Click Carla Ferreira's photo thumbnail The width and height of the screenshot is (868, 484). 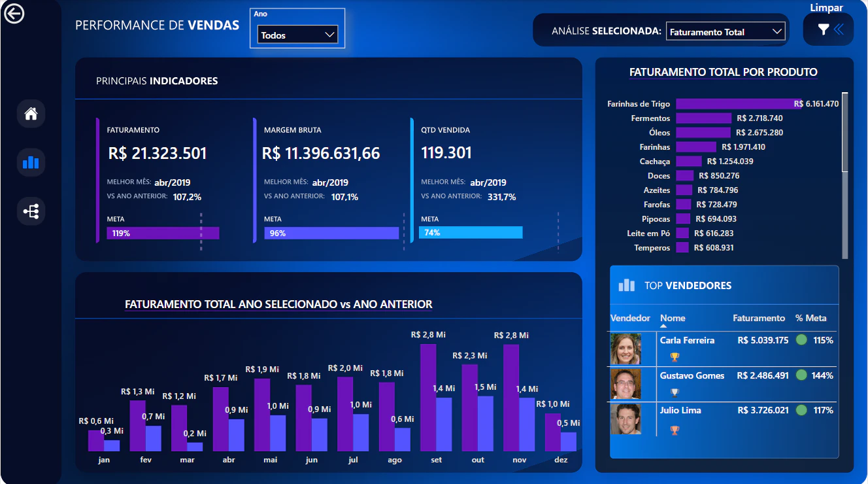point(626,349)
